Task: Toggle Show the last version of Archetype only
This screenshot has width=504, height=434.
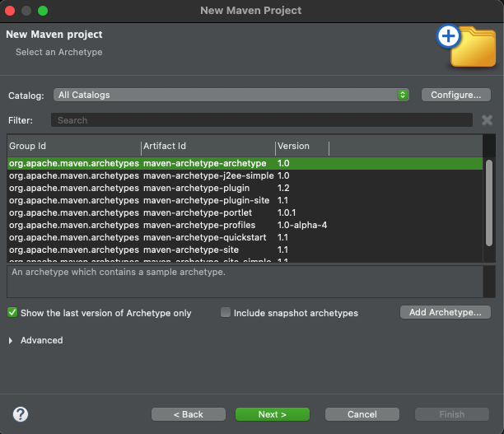Action: pyautogui.click(x=12, y=312)
